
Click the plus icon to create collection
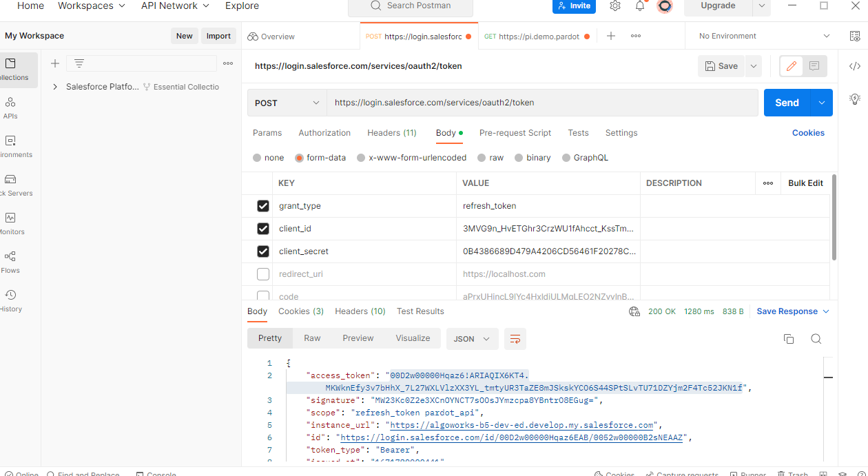(x=55, y=63)
